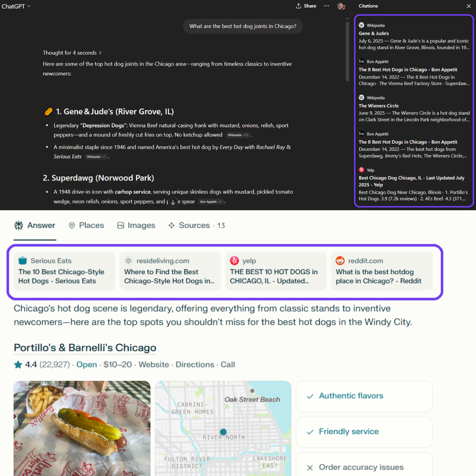Open the reddit.com source card

382,271
